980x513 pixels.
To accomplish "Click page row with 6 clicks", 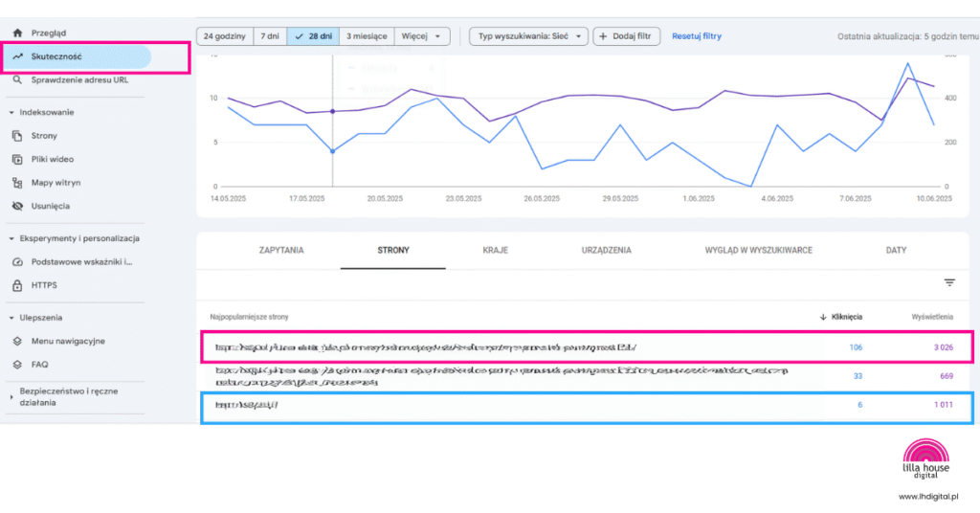I will click(587, 406).
